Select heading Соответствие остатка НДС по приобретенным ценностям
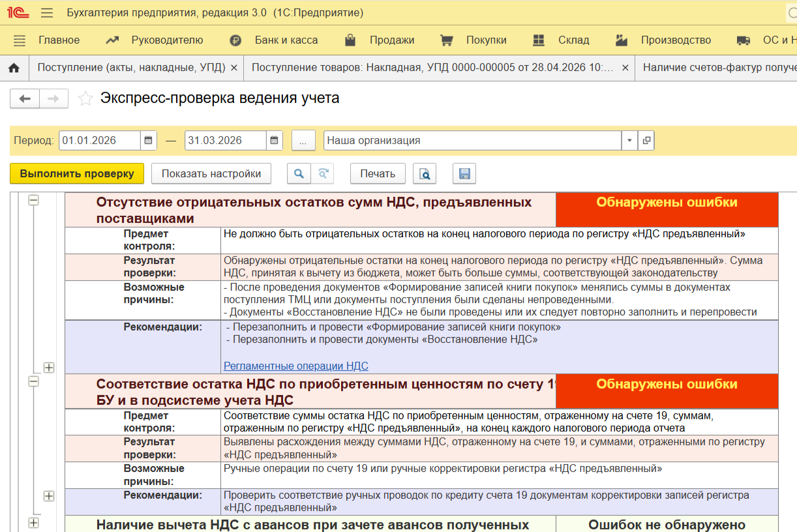This screenshot has width=797, height=532. pyautogui.click(x=325, y=392)
